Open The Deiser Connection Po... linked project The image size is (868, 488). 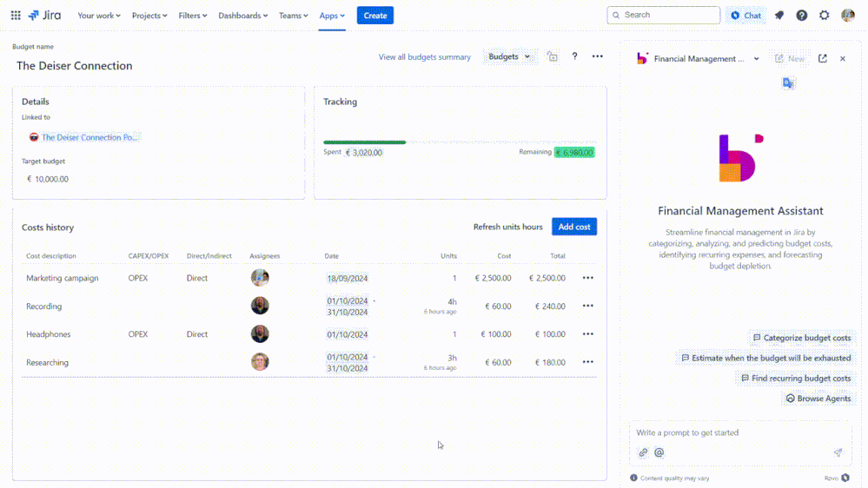84,137
